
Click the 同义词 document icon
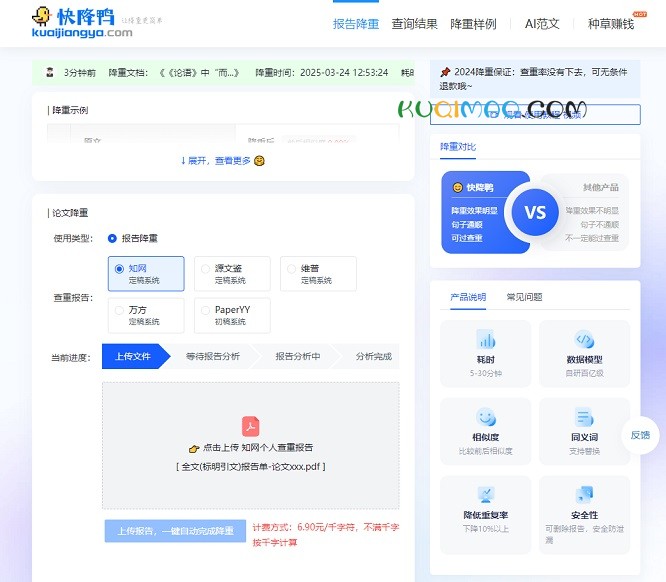(x=584, y=417)
